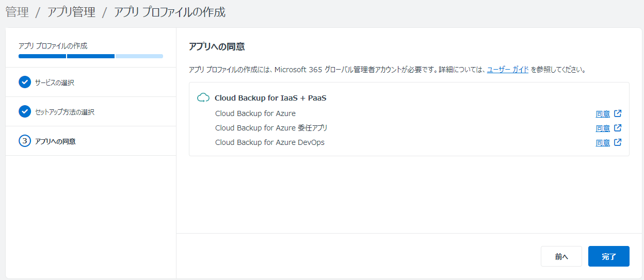The image size is (644, 280).
Task: Click 同意 link for Cloud Backup for Azure DevOps
Action: click(603, 142)
